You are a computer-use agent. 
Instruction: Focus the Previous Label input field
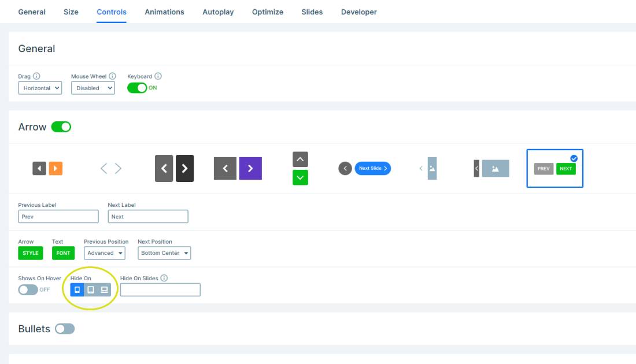(58, 217)
